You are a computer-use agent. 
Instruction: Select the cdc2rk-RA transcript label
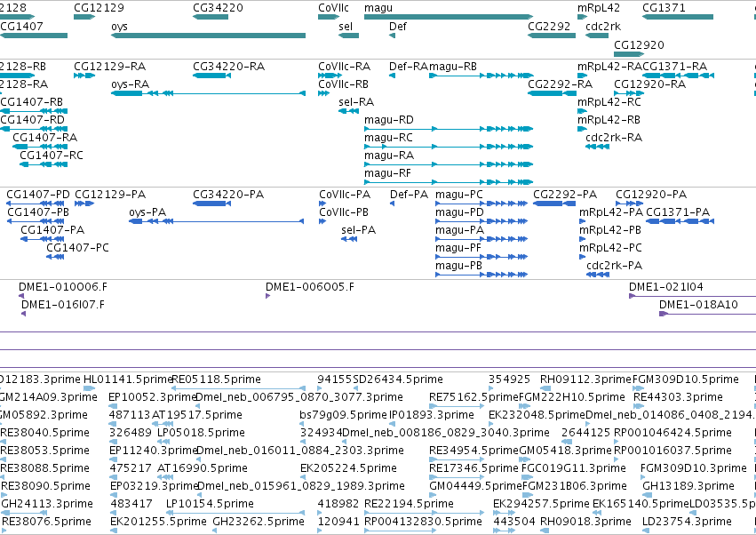614,138
